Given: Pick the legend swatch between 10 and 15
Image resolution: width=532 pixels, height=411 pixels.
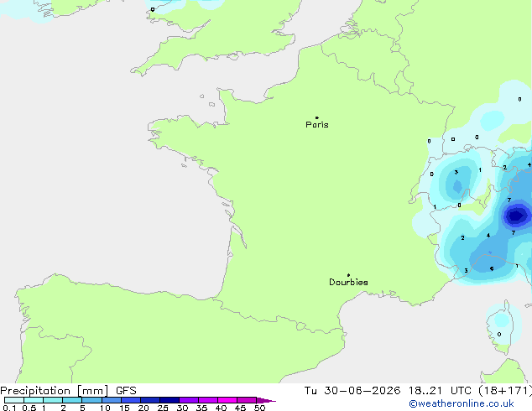Looking at the screenshot, I should point(111,400).
